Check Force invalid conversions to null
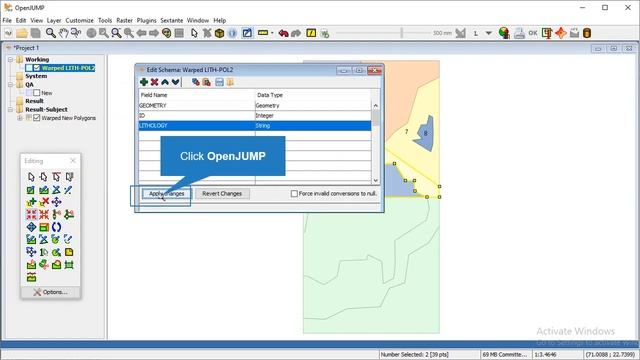The image size is (640, 360). point(294,193)
